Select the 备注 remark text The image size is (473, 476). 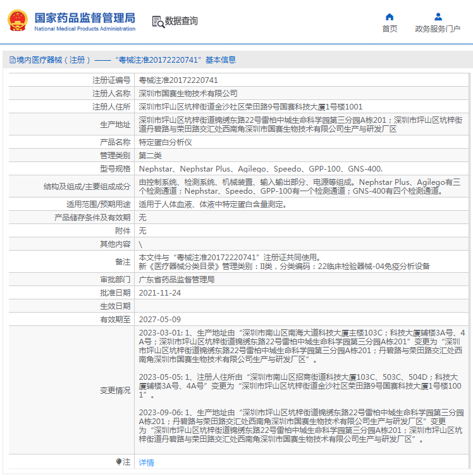(x=284, y=261)
